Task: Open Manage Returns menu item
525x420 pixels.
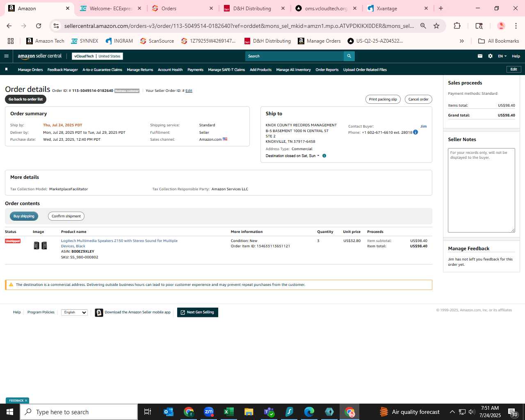Action: pyautogui.click(x=140, y=70)
